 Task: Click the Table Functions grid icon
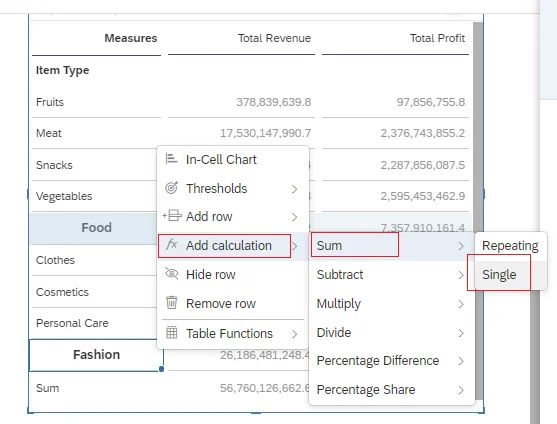tap(172, 333)
